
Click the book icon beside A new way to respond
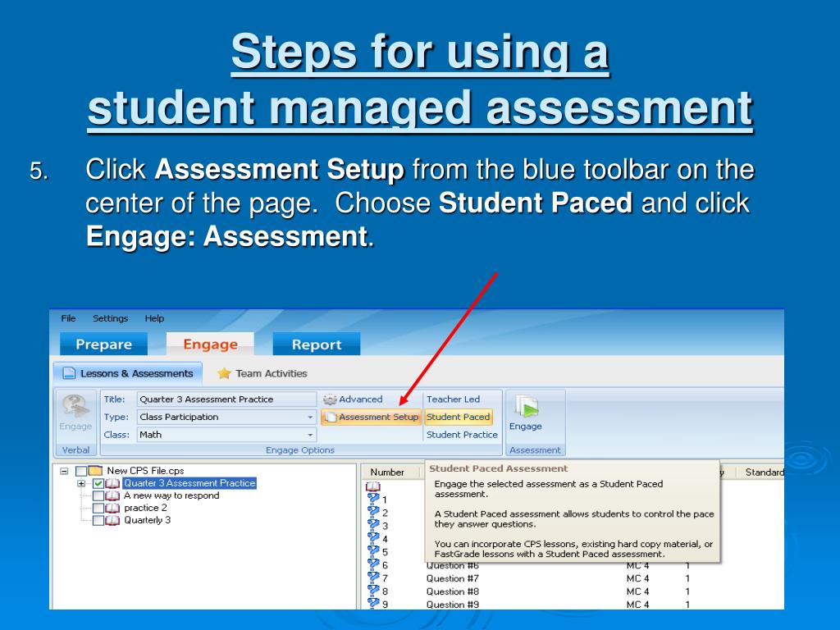(112, 495)
